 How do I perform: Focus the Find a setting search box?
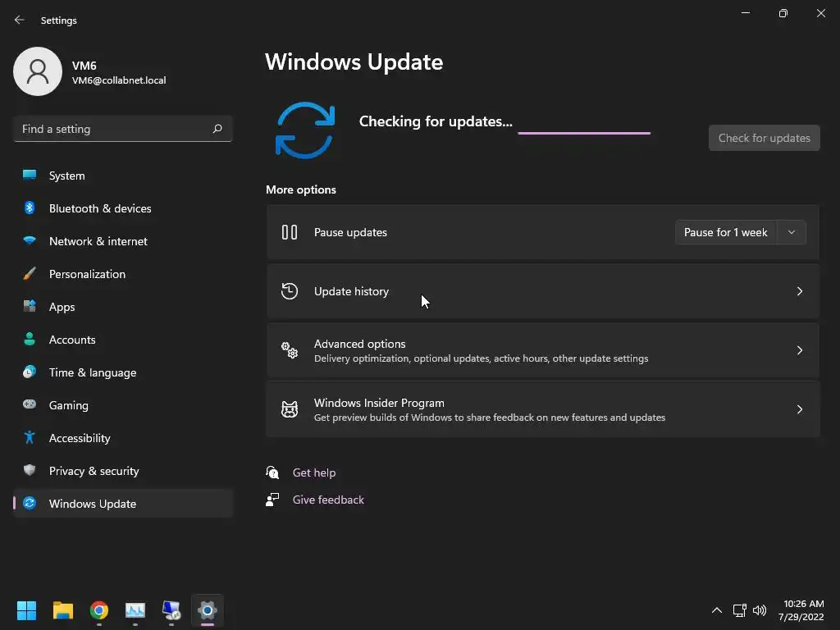coord(123,129)
